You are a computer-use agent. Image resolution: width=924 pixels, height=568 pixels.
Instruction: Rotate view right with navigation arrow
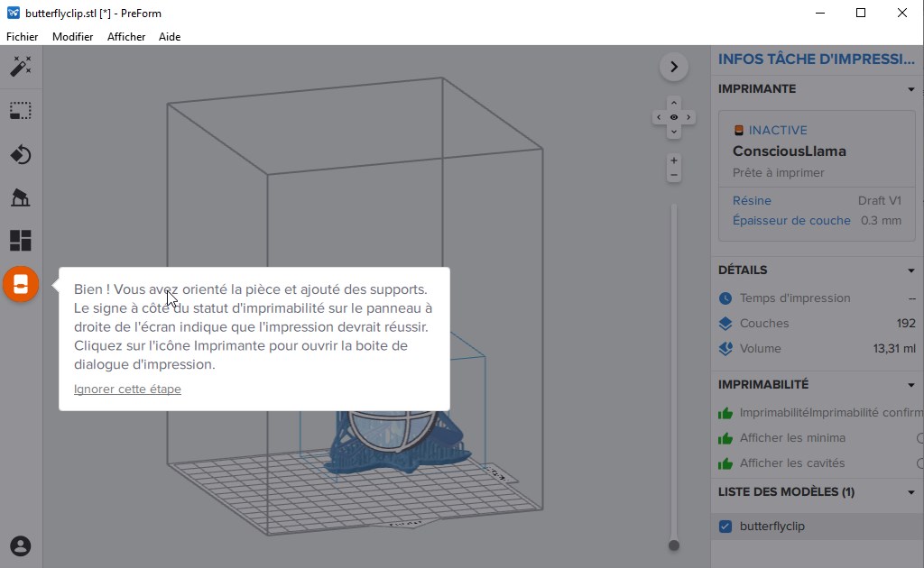tap(688, 117)
